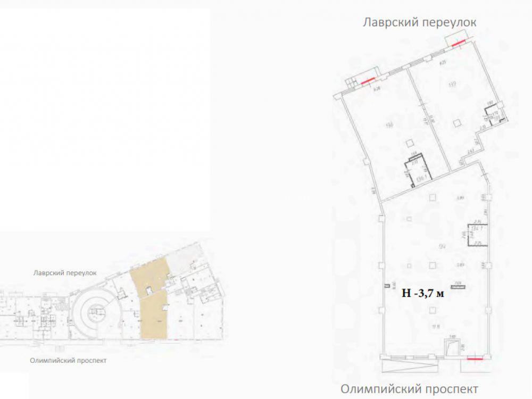Click the red entrance marker on Олимпийский проспект side

[475, 360]
